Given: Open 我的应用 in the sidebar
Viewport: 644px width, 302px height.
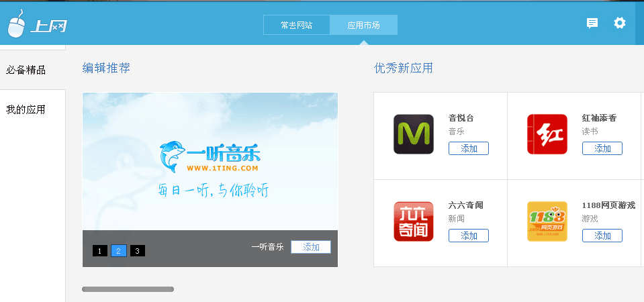Looking at the screenshot, I should pos(26,109).
